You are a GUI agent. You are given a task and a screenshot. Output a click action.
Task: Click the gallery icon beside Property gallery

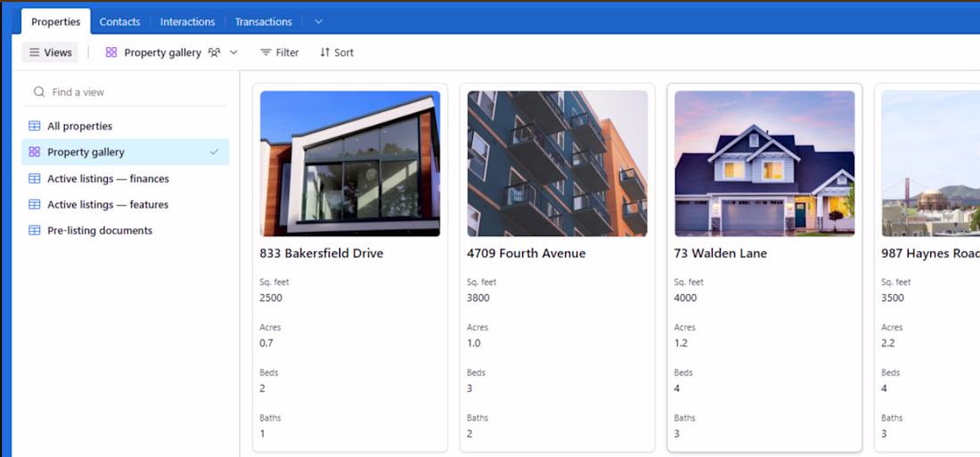coord(35,152)
